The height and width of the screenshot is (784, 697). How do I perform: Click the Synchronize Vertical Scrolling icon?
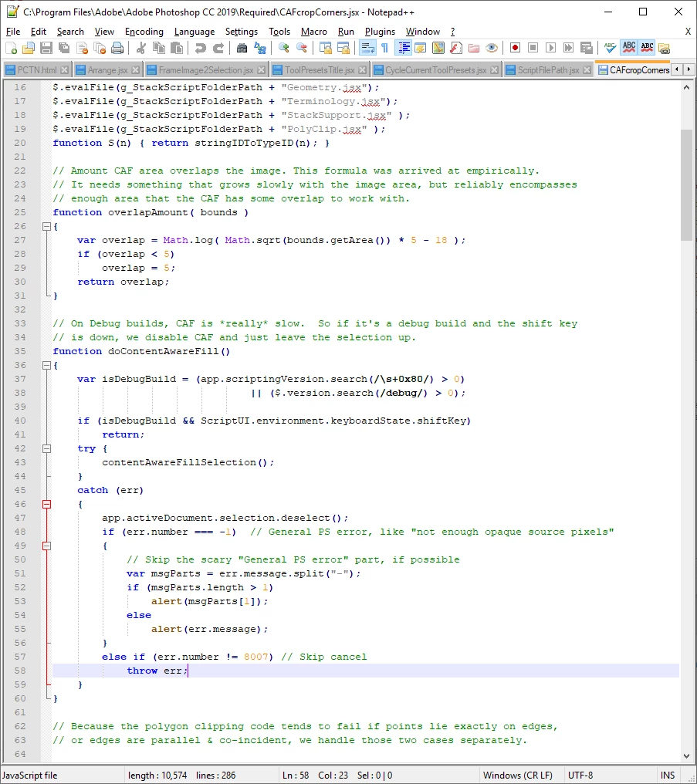tap(326, 48)
